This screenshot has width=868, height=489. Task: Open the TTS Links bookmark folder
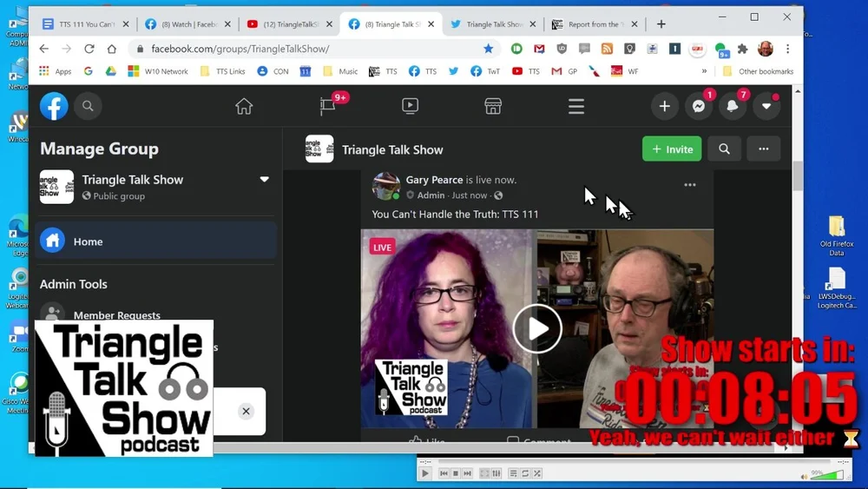(222, 71)
